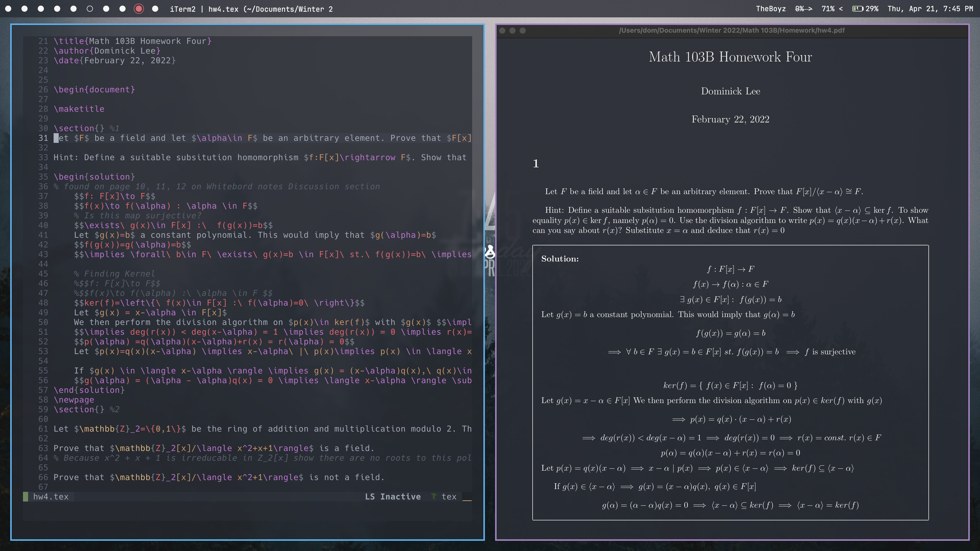Click the struck-through 0% -> indicator

(803, 9)
